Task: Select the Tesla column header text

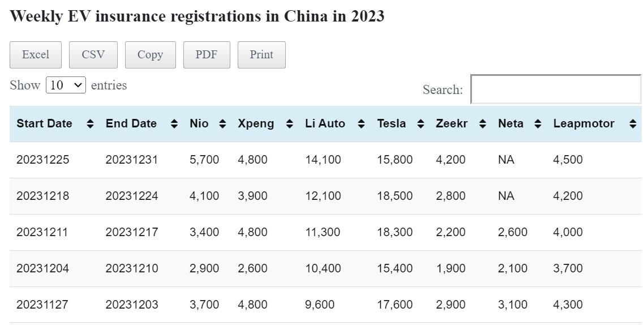Action: click(x=391, y=123)
